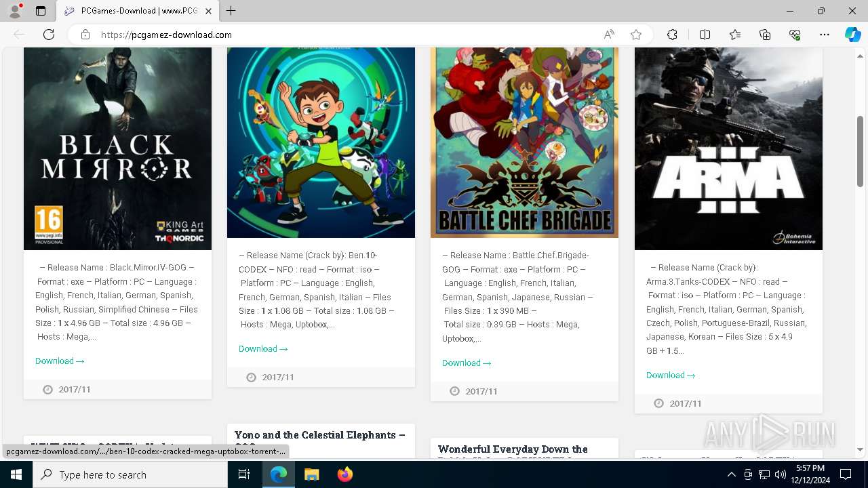The image size is (868, 488).
Task: Open the Collections panel
Action: coord(765,35)
